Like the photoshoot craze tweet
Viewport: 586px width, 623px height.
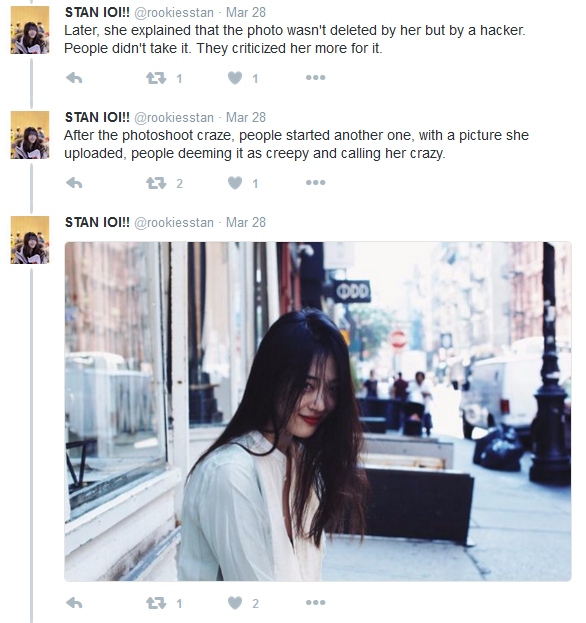point(235,183)
